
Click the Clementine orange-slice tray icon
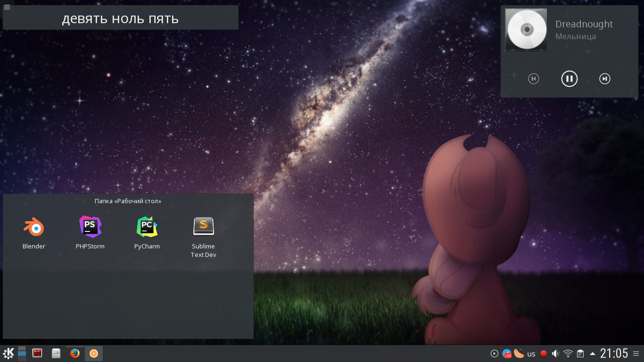click(x=519, y=353)
